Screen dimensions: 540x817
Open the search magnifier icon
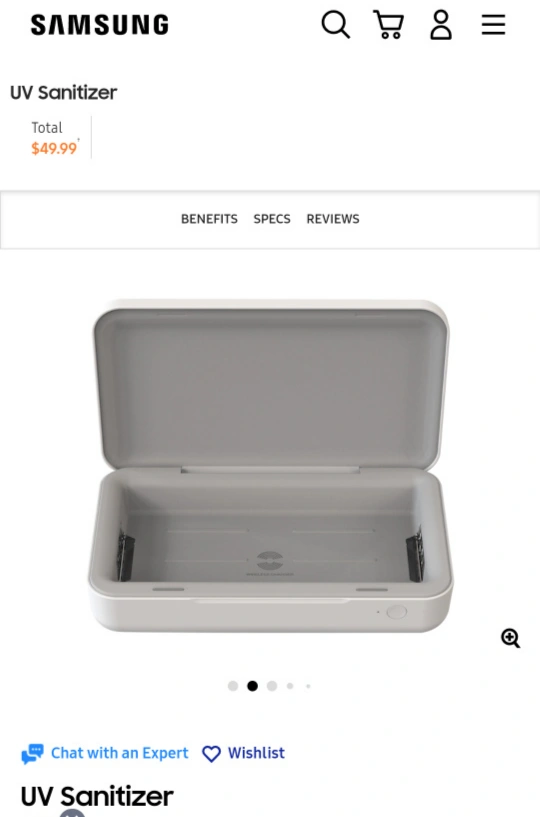point(336,24)
